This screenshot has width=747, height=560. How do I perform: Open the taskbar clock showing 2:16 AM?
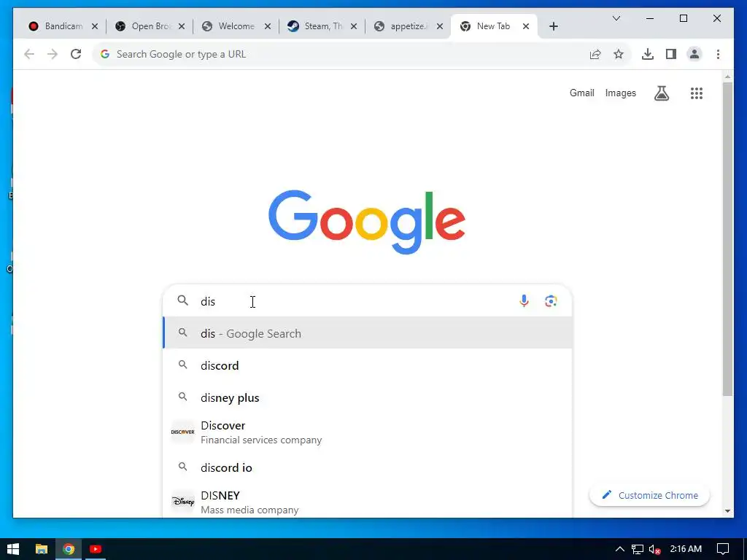pyautogui.click(x=686, y=549)
